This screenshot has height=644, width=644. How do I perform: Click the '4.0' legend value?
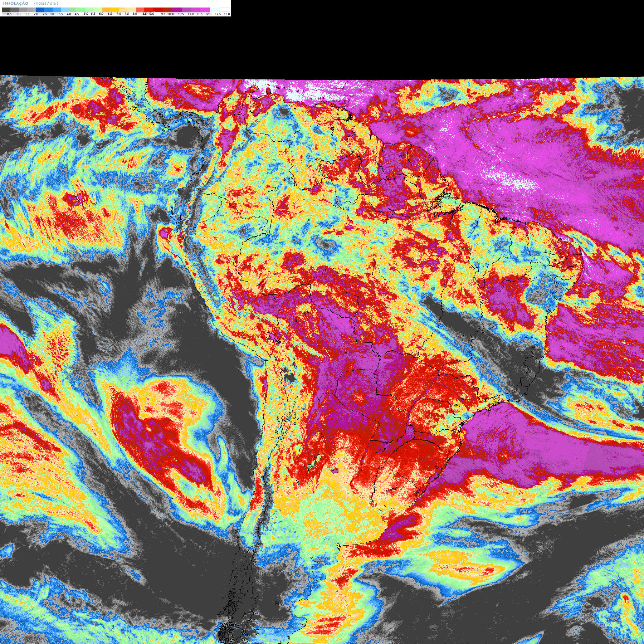69,14
